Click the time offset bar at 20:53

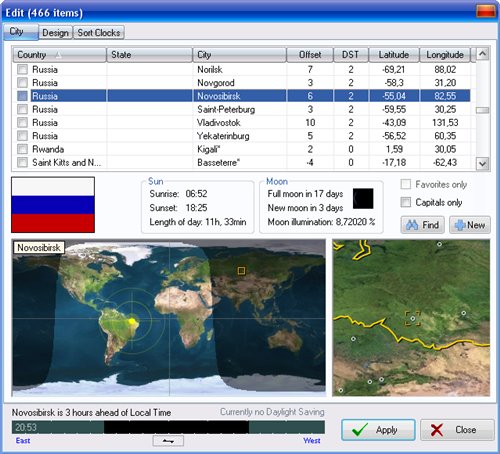pos(168,427)
